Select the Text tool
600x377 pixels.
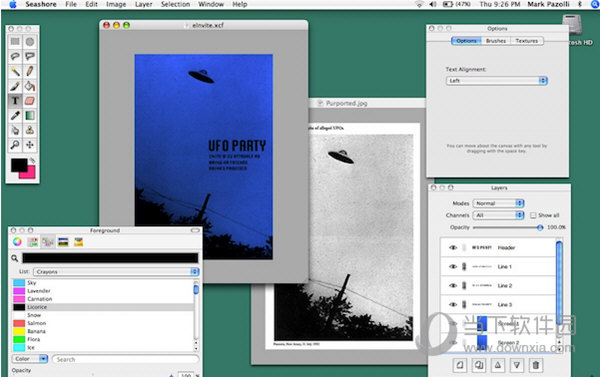click(15, 101)
